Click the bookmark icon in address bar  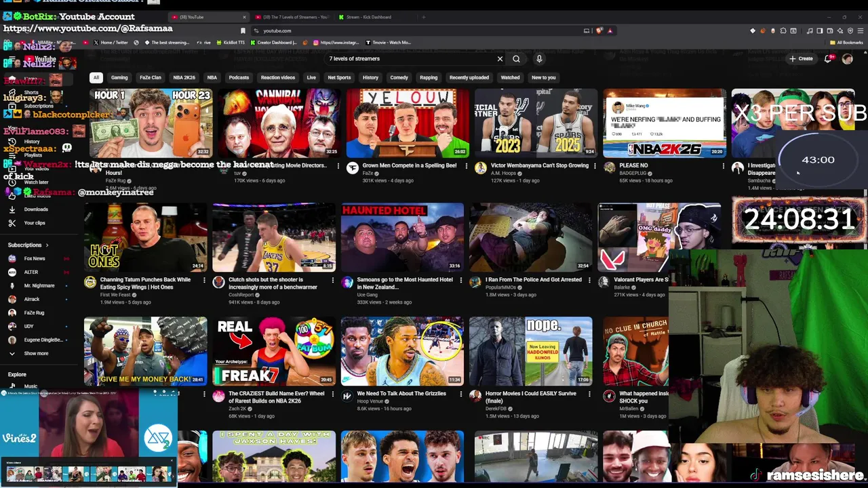[243, 30]
